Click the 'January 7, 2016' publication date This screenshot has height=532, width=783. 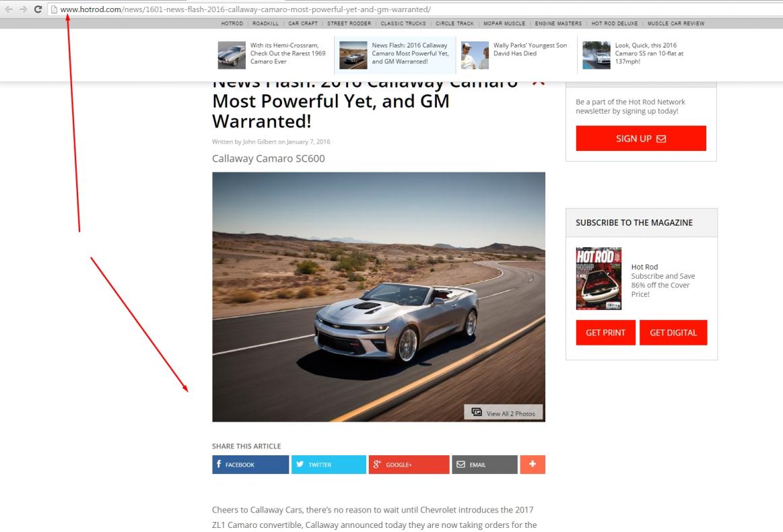click(308, 142)
